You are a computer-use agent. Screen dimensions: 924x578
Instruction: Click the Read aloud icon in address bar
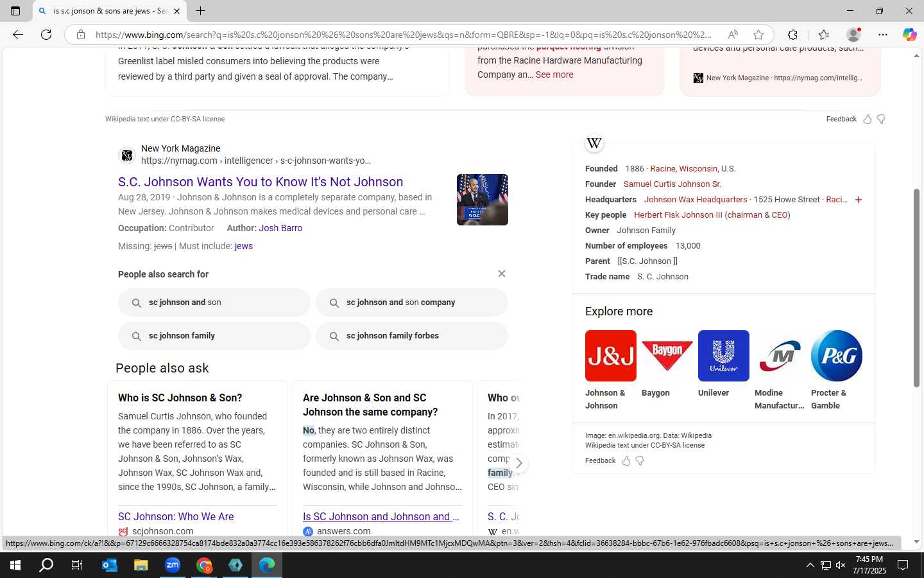(x=733, y=35)
